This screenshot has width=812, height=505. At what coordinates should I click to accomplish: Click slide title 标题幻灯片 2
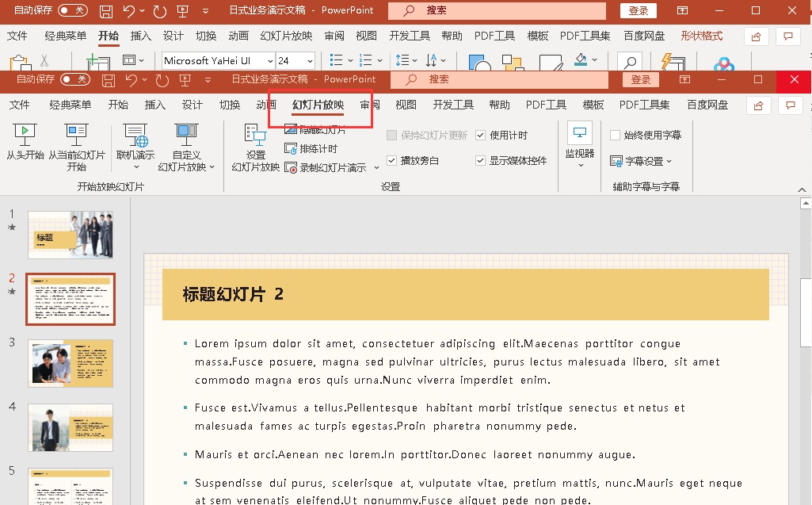[x=233, y=294]
